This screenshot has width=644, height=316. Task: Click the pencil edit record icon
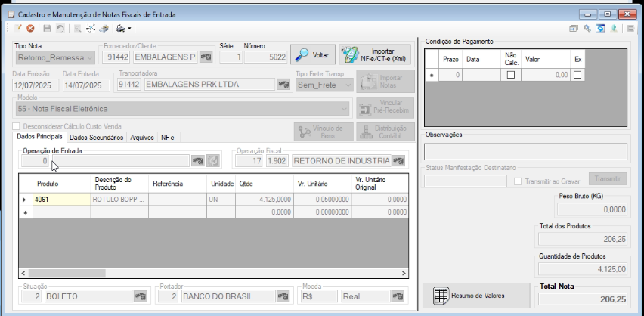[x=17, y=29]
